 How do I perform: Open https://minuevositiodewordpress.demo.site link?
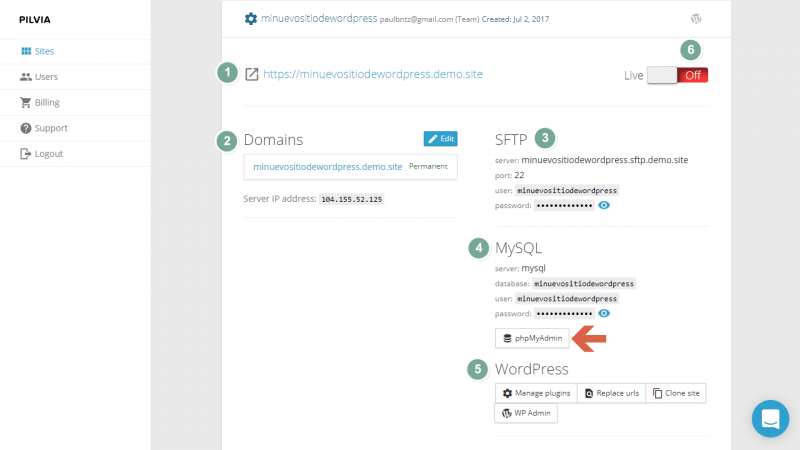[x=373, y=74]
